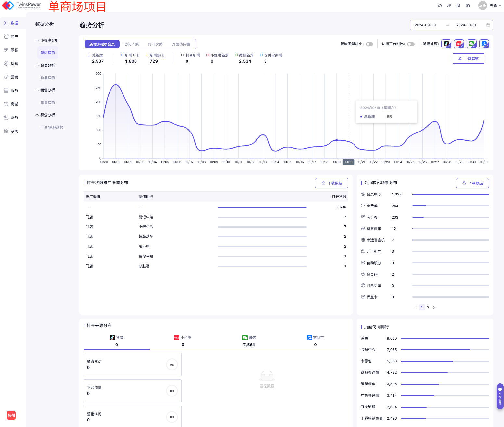Click the cloud download icon in header
Image resolution: width=504 pixels, height=427 pixels.
point(440,6)
